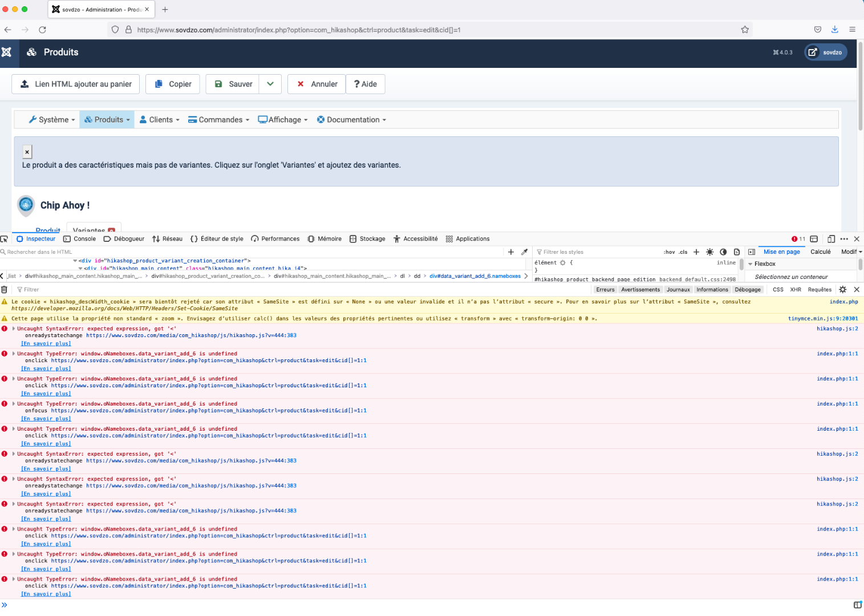Toggle light color scheme simulation
The width and height of the screenshot is (864, 616).
(709, 252)
